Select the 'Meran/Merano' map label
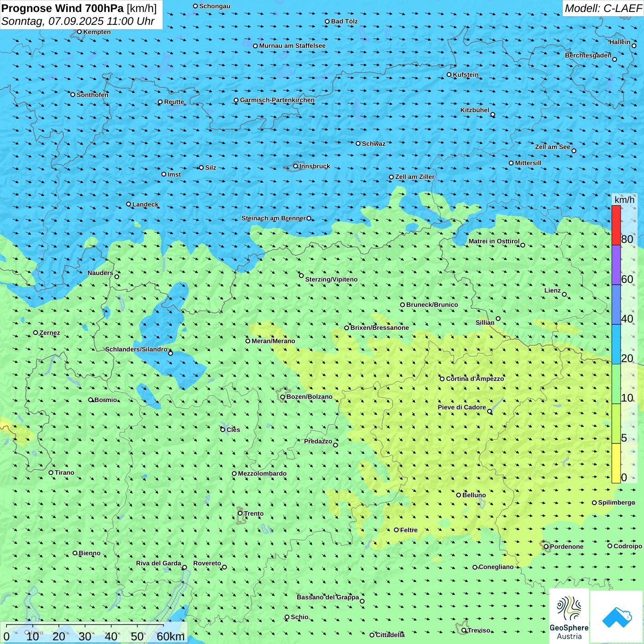The height and width of the screenshot is (644, 644). (x=273, y=341)
